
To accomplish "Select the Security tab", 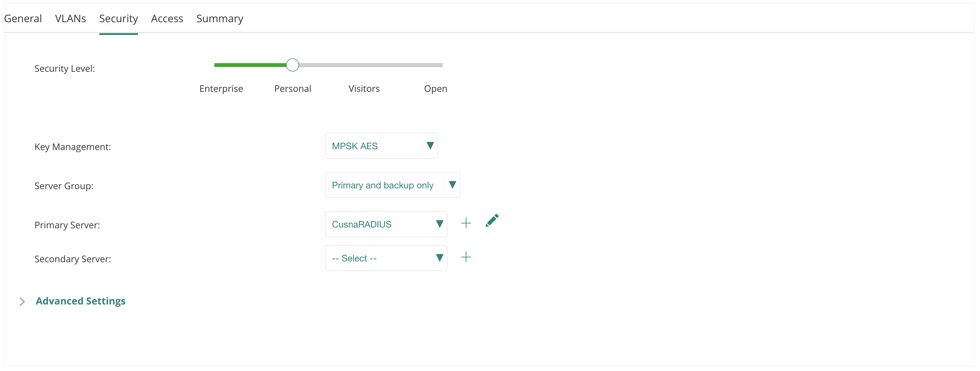I will [118, 18].
